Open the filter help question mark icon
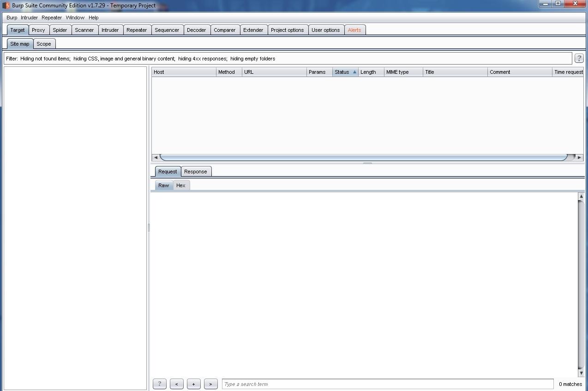Image resolution: width=588 pixels, height=391 pixels. [x=579, y=58]
